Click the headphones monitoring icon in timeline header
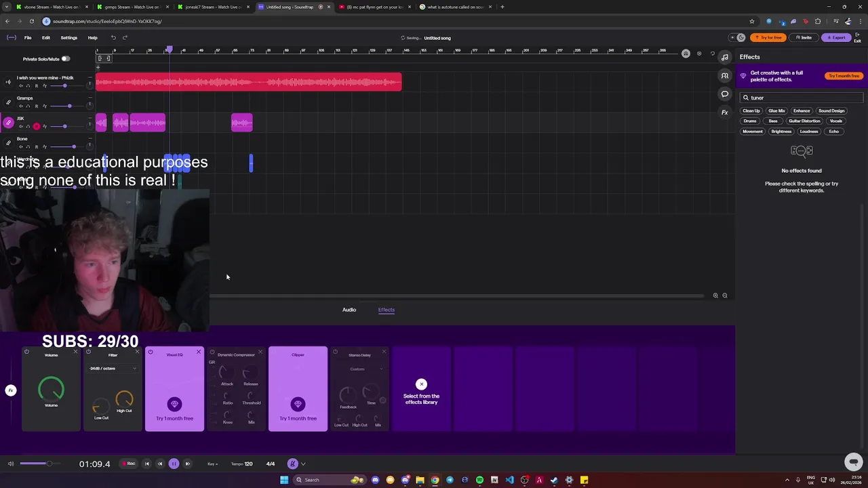868x488 pixels. 686,54
